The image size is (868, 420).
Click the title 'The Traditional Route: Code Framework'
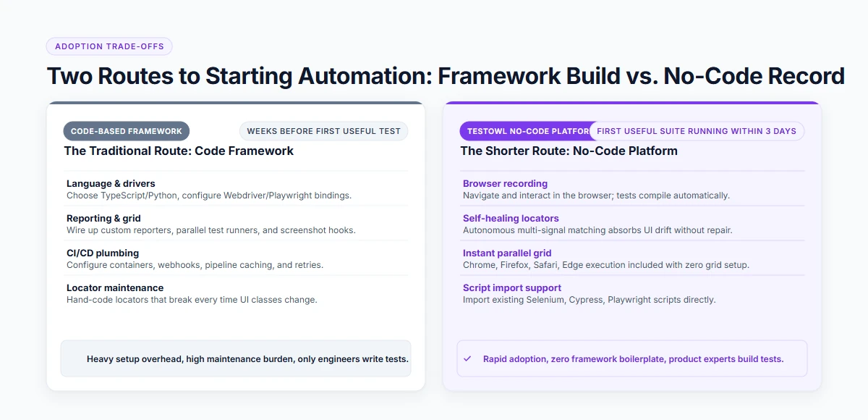point(179,151)
